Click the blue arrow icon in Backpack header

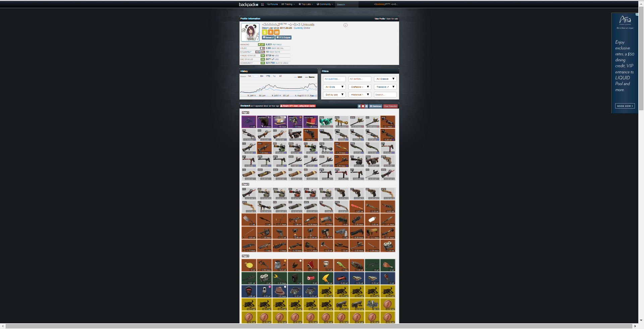[x=359, y=106]
